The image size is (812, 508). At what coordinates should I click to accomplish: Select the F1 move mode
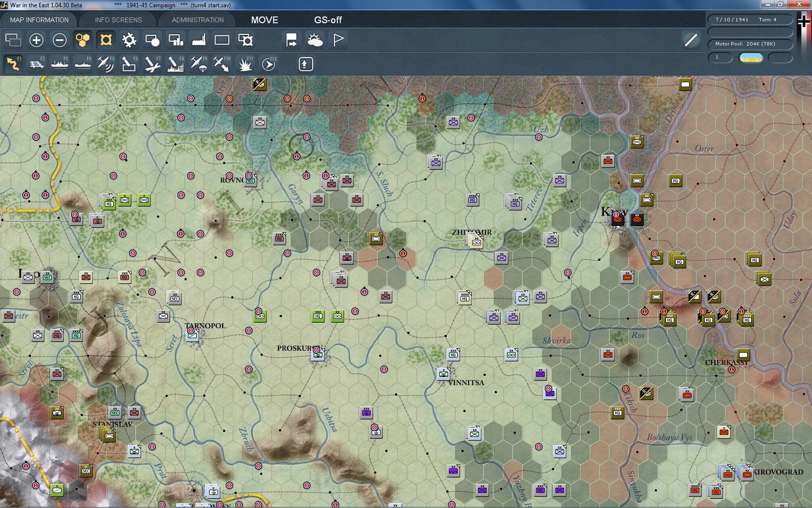point(13,64)
